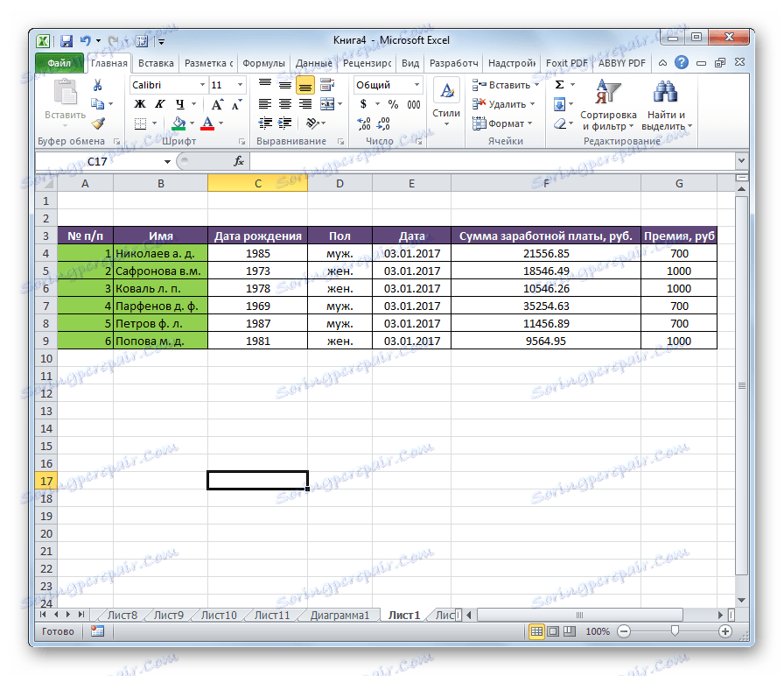Click the middle align icon
Image resolution: width=784 pixels, height=676 pixels.
click(285, 85)
